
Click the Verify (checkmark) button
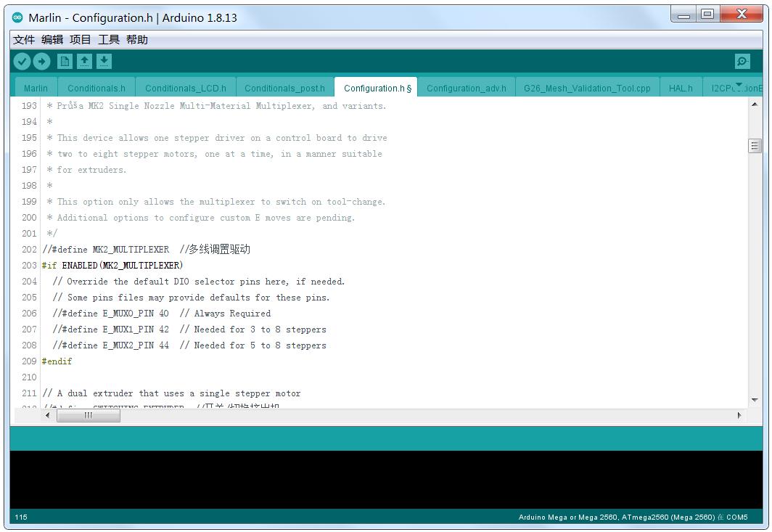22,62
